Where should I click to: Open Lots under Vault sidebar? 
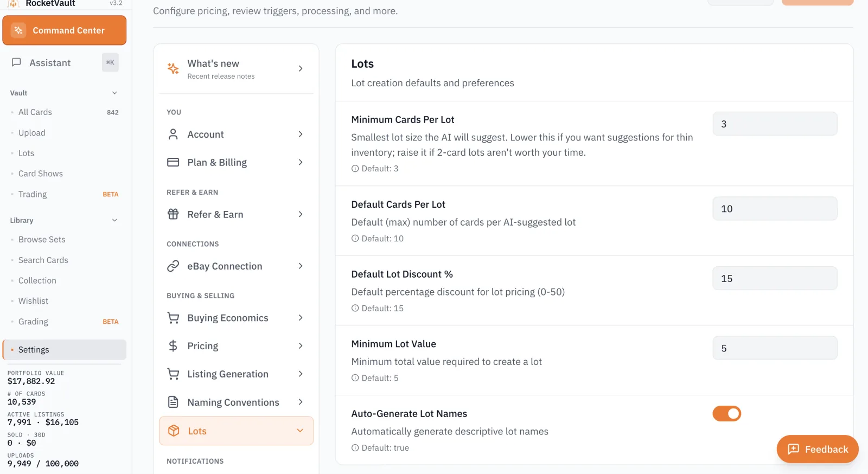click(x=65, y=153)
